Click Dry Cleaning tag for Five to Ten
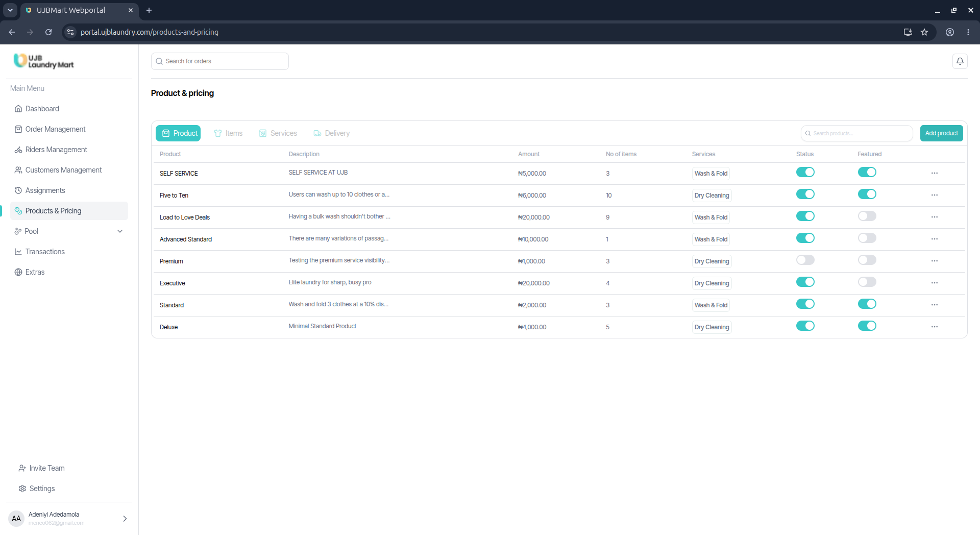980x535 pixels. click(712, 196)
